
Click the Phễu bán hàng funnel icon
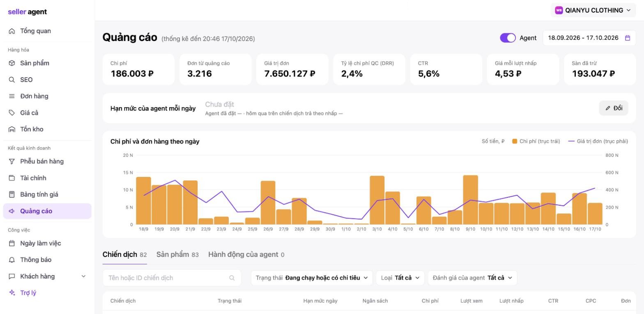point(12,161)
